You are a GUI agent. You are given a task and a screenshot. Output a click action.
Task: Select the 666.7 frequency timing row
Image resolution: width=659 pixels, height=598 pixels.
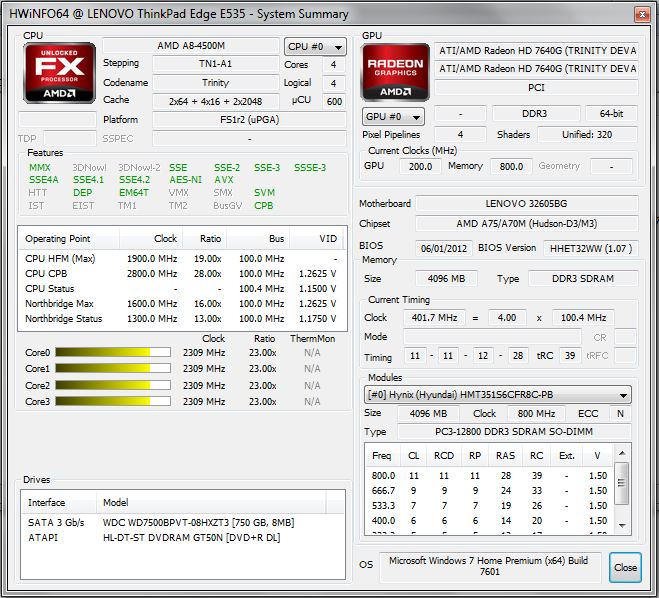(x=490, y=490)
